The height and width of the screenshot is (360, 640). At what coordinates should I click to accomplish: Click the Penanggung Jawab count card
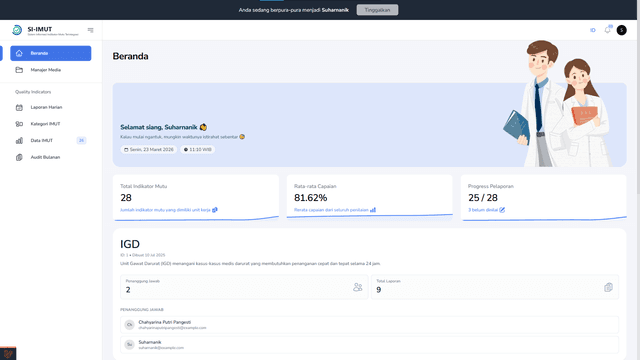(244, 287)
